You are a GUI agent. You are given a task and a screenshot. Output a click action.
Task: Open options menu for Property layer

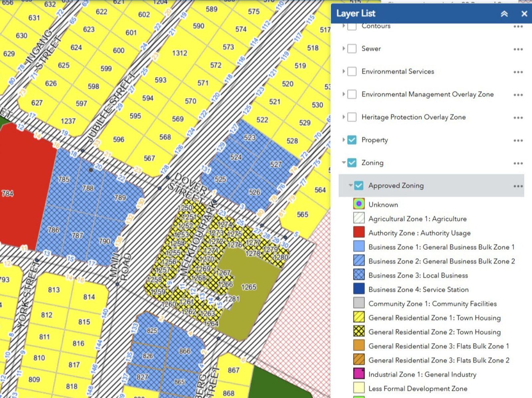(x=518, y=140)
